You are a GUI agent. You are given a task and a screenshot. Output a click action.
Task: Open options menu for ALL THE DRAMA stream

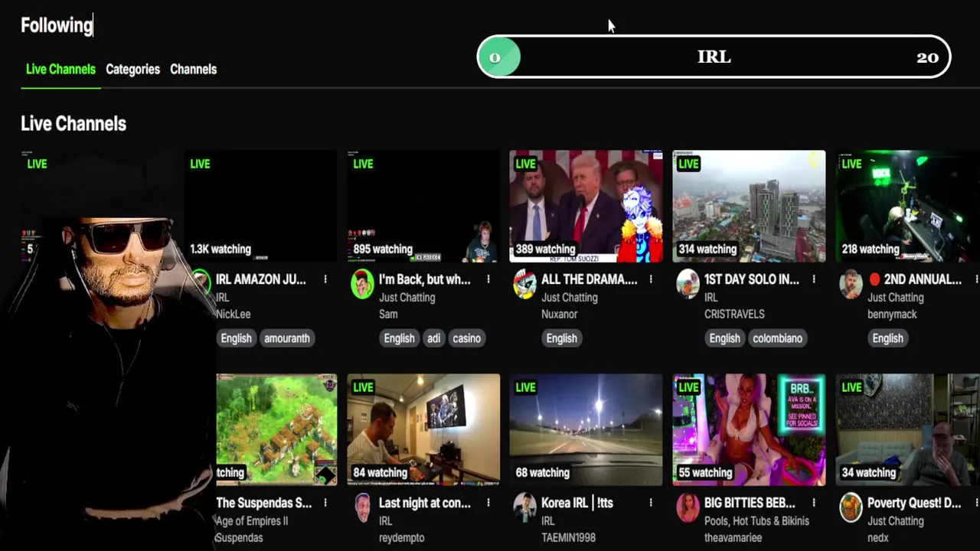651,279
